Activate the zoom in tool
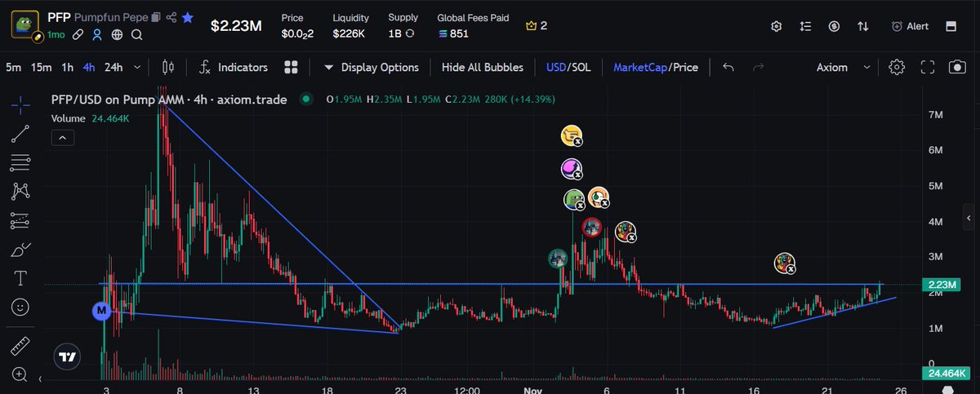980x394 pixels. (x=20, y=375)
